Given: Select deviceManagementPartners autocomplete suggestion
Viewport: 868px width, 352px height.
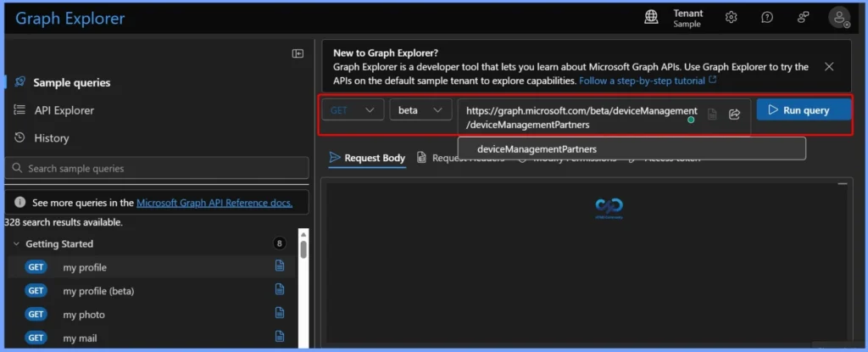Looking at the screenshot, I should 632,148.
